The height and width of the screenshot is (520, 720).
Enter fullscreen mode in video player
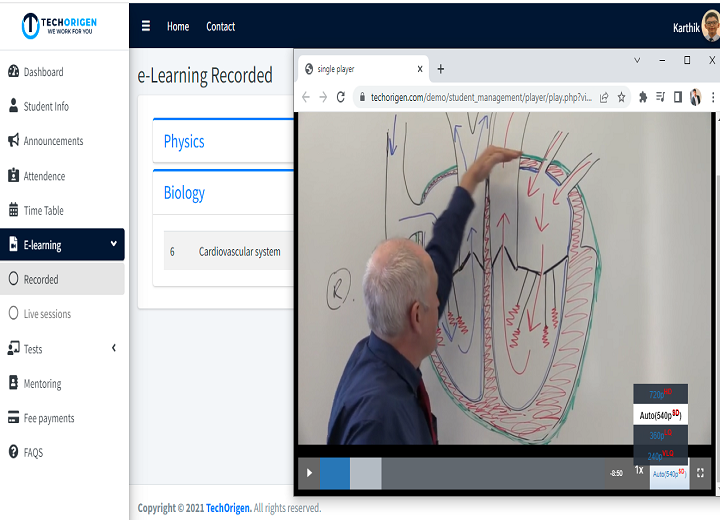(x=700, y=473)
